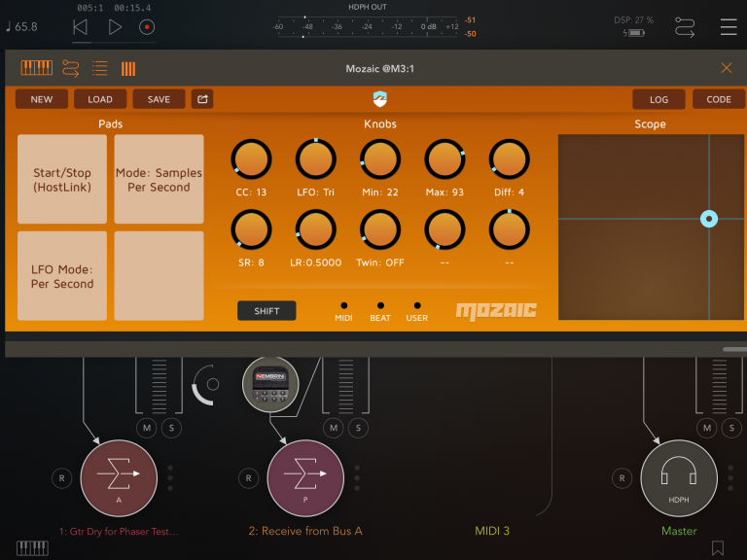Viewport: 747px width, 560px height.
Task: Open the routing icon in the top bar
Action: click(685, 27)
